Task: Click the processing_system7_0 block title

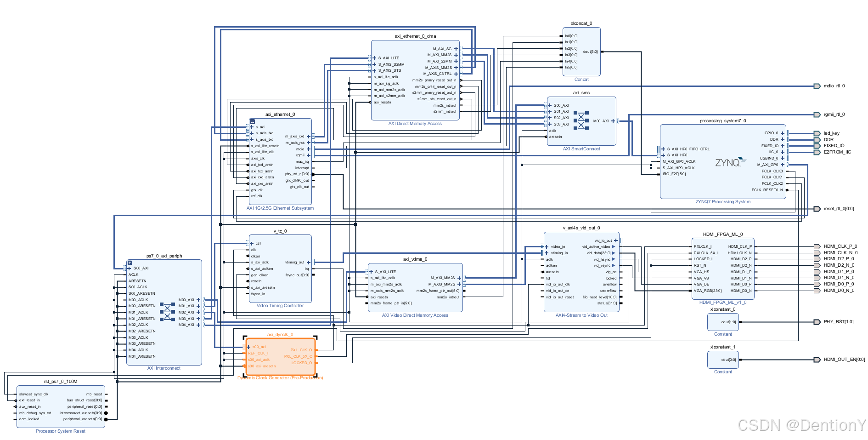Action: tap(723, 121)
